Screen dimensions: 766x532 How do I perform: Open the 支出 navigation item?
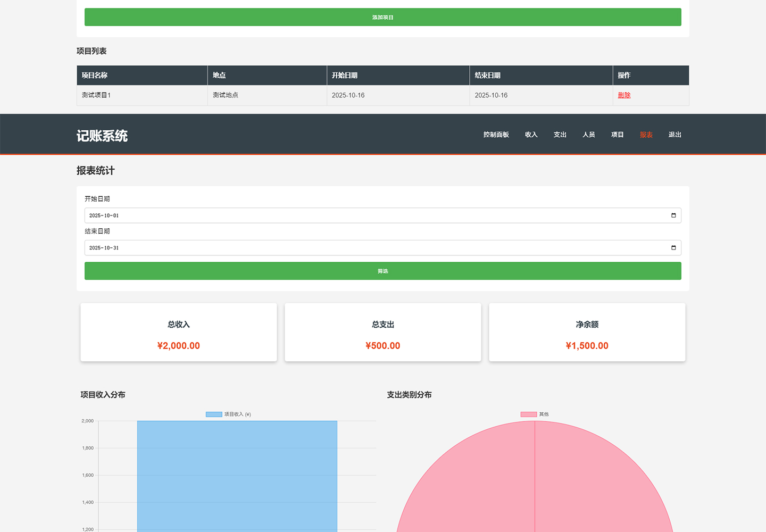coord(560,135)
